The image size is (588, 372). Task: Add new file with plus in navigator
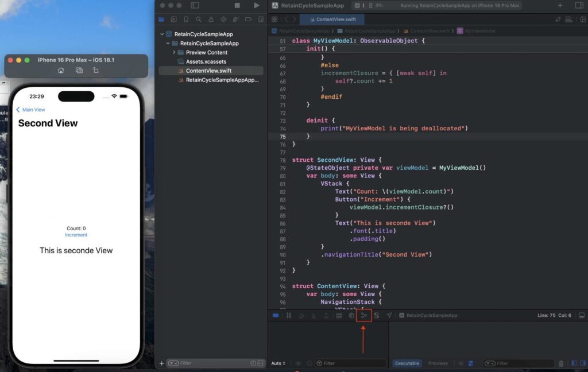point(161,363)
